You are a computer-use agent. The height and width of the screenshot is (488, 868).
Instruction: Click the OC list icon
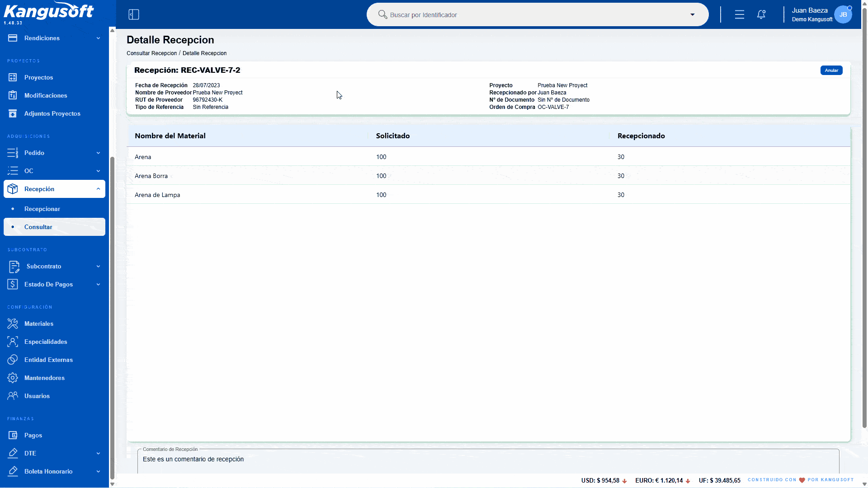13,171
